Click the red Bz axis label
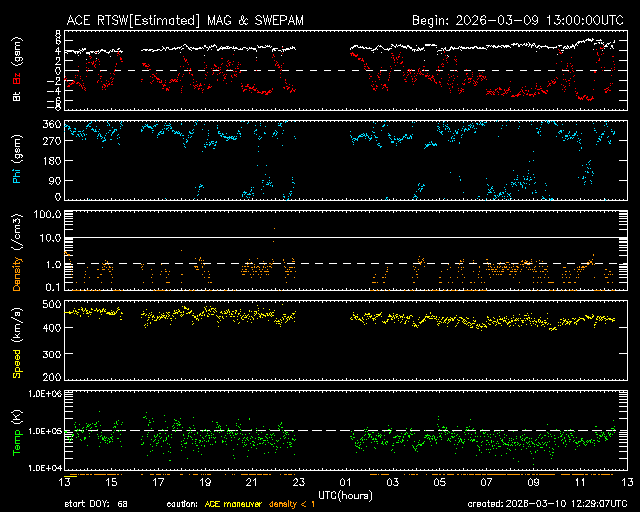Image resolution: width=640 pixels, height=512 pixels. [17, 79]
